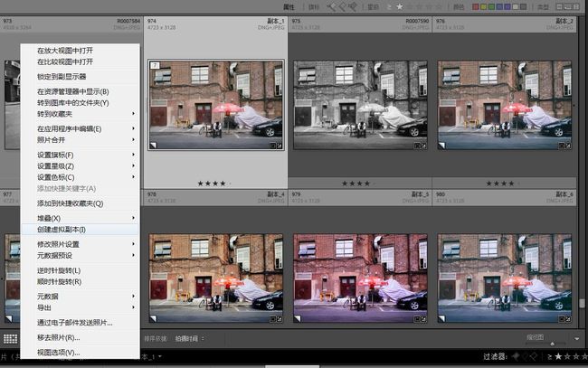Switch to grid view icon
This screenshot has width=588, height=368.
(x=10, y=339)
